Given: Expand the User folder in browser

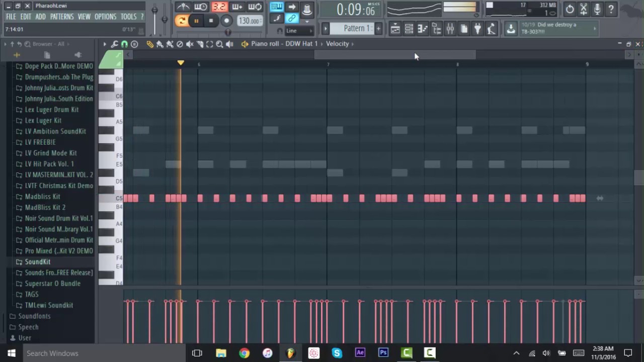Looking at the screenshot, I should point(25,338).
